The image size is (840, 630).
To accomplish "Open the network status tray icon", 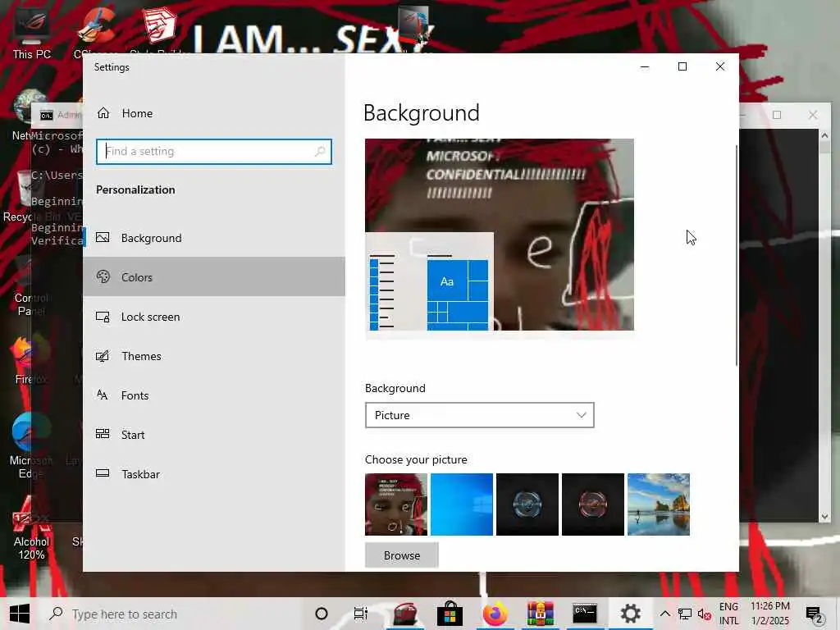I will pos(685,614).
